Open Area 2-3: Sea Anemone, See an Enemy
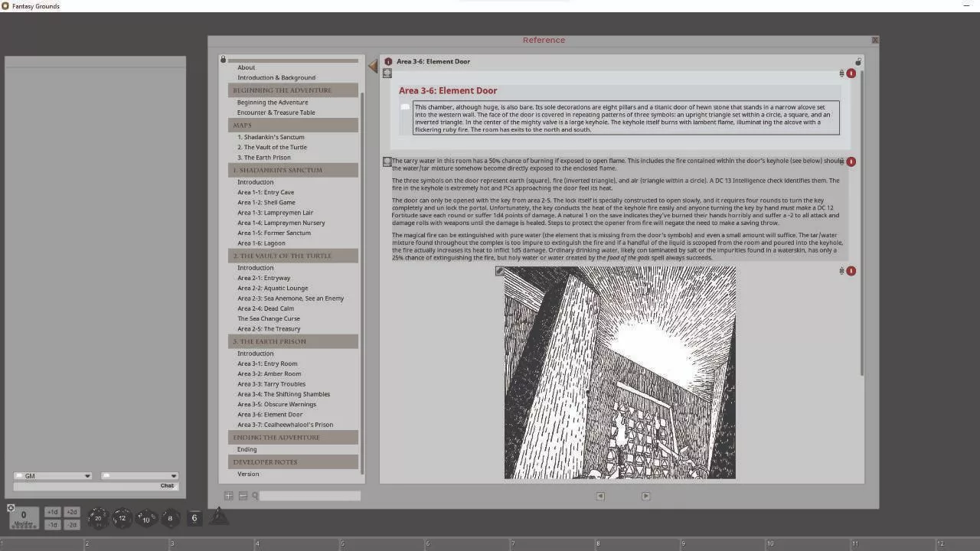Screen dimensions: 980x551 (290, 298)
